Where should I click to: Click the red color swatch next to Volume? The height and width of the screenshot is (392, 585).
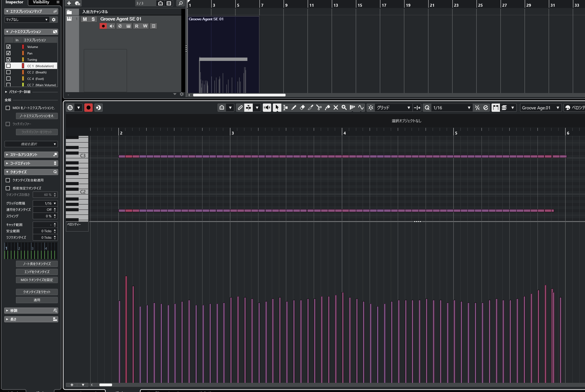23,47
